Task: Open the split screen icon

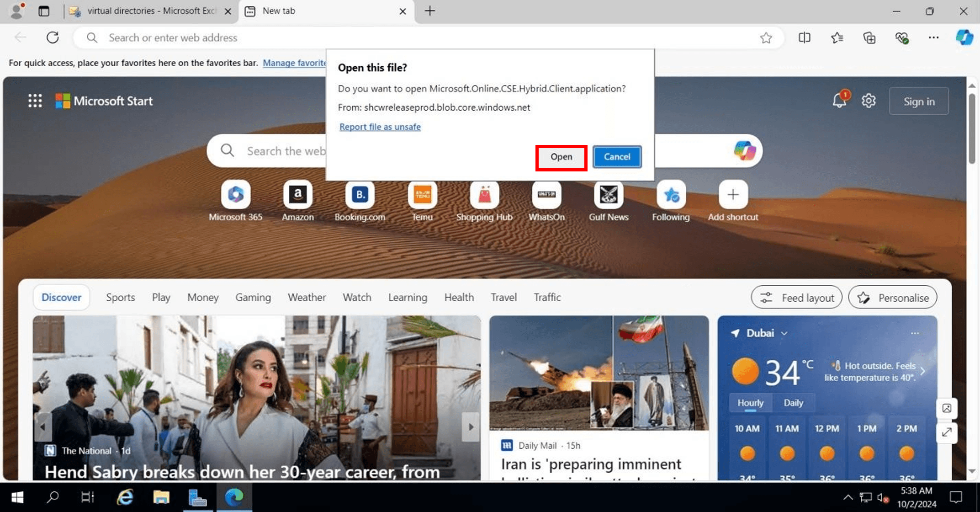Action: tap(805, 38)
